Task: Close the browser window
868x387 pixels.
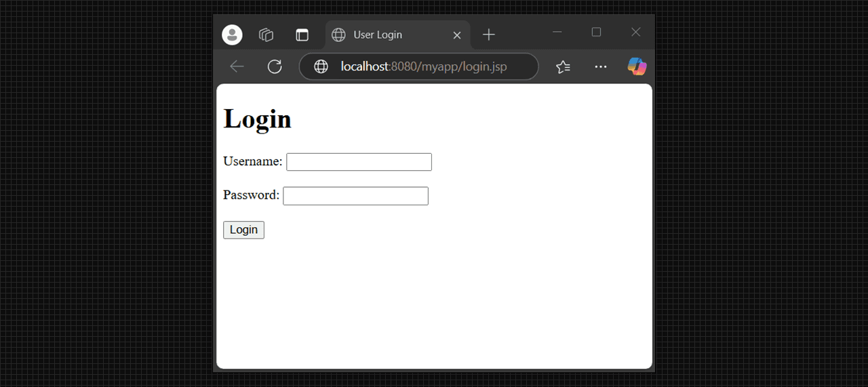Action: click(x=635, y=32)
